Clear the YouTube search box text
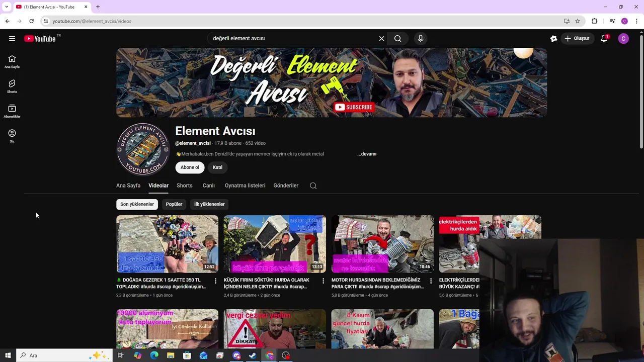This screenshot has height=362, width=644. (381, 38)
